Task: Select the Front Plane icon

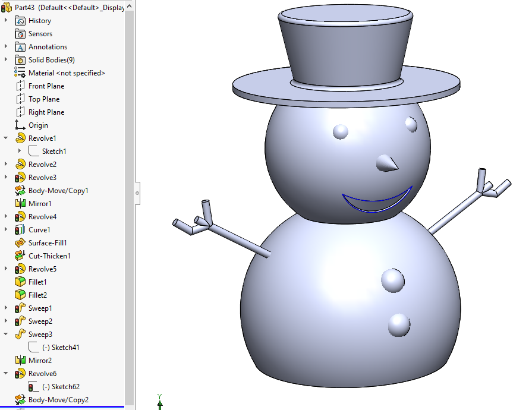Action: (x=20, y=86)
